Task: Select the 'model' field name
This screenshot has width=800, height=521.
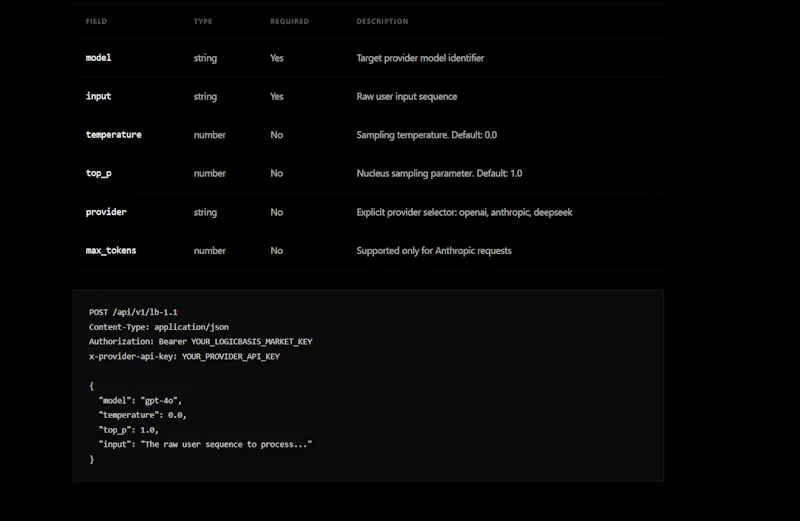Action: 98,58
